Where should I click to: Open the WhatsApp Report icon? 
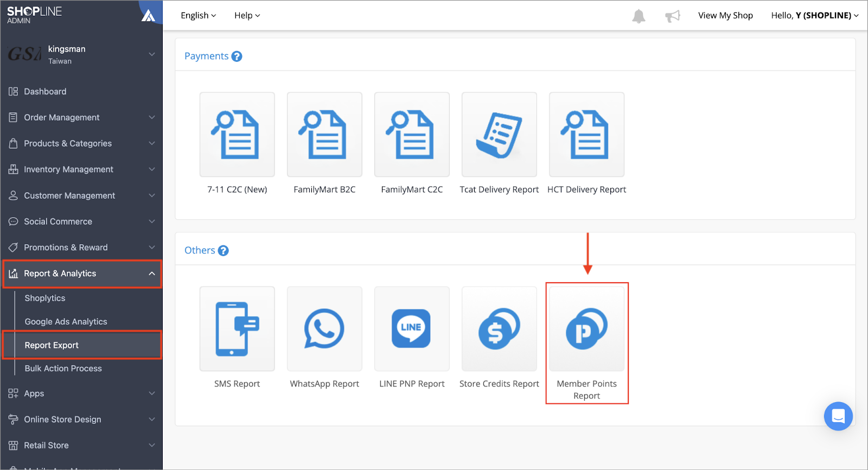click(x=324, y=329)
